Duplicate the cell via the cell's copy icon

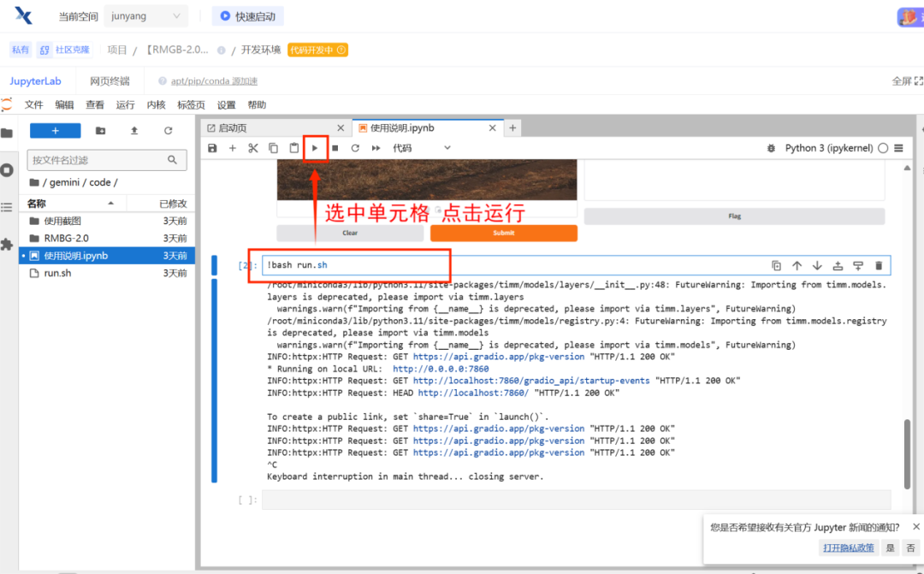pyautogui.click(x=776, y=266)
